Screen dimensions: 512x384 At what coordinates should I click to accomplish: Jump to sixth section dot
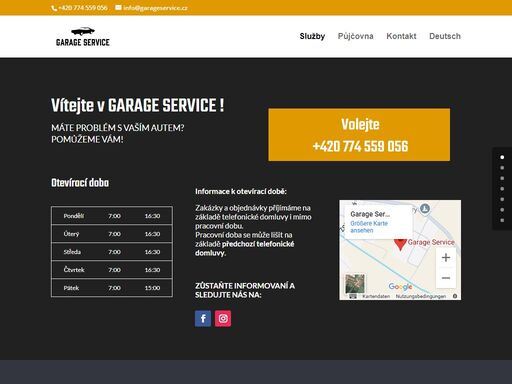pos(502,210)
